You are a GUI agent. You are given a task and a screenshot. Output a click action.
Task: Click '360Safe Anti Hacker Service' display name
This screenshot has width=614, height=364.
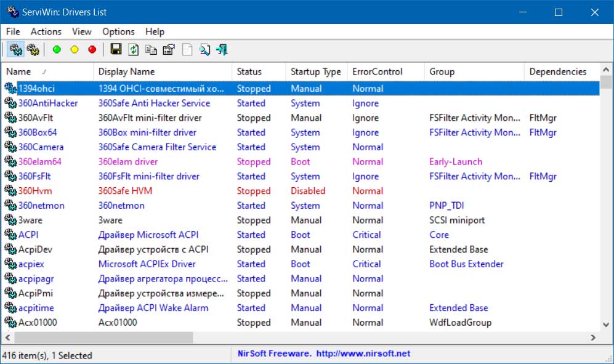154,103
